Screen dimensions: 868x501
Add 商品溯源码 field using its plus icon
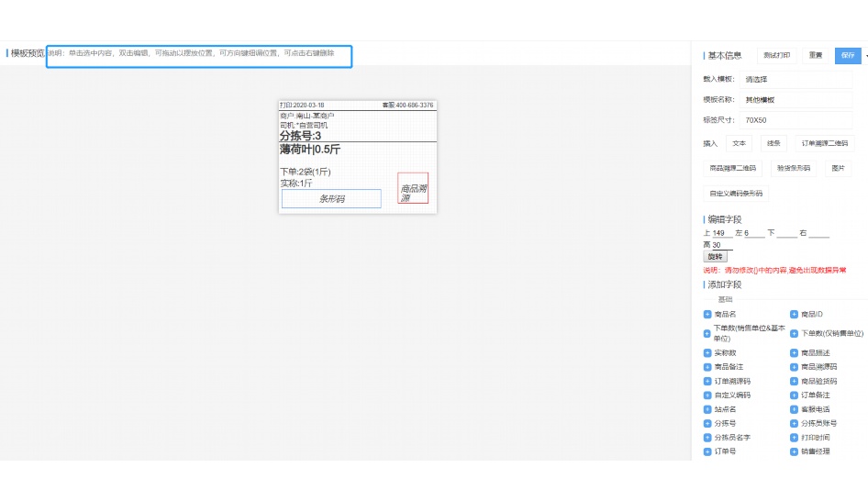(x=795, y=367)
